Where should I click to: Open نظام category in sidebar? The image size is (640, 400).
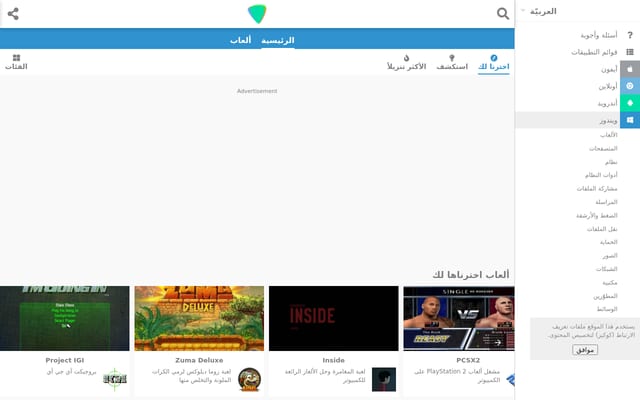(611, 162)
